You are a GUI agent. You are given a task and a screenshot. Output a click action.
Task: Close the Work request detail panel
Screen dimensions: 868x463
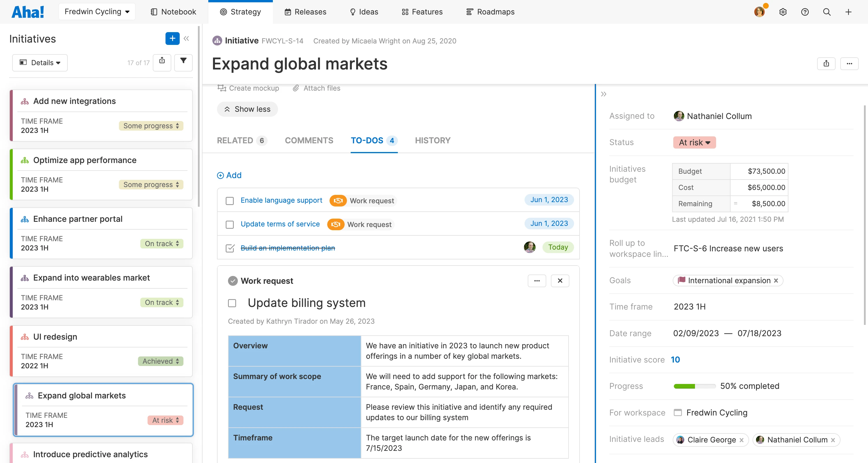[560, 281]
